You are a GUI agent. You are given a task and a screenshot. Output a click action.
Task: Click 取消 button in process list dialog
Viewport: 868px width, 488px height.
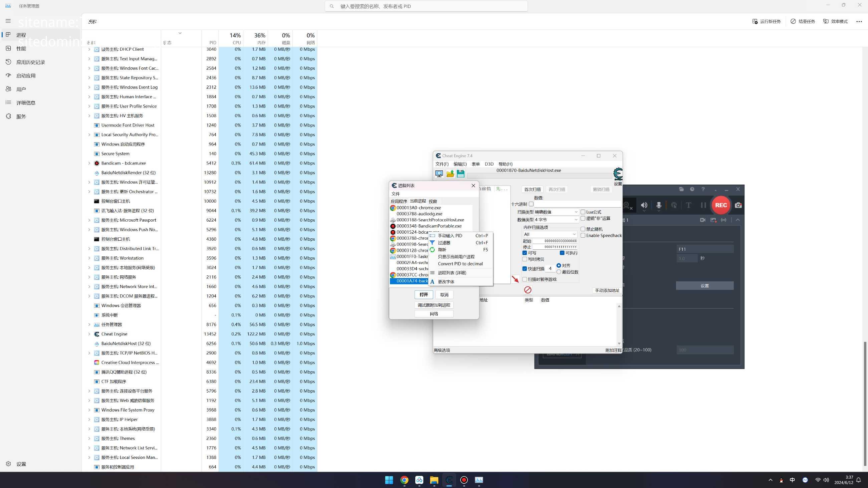[444, 295]
